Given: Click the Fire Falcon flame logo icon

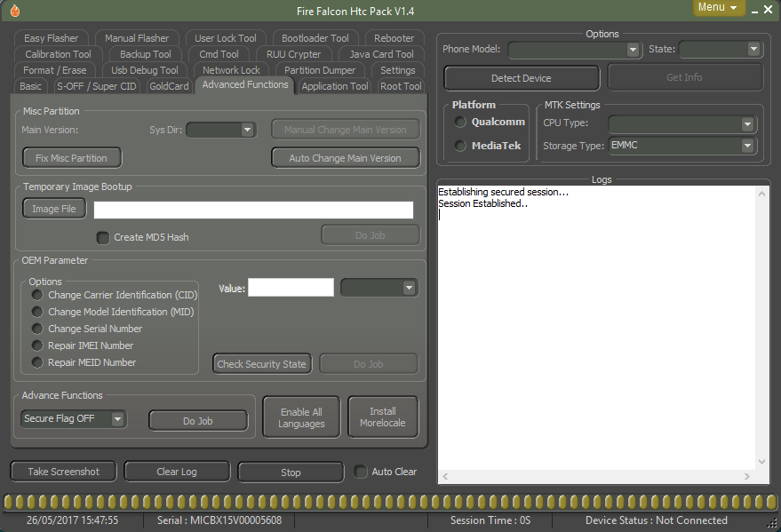Looking at the screenshot, I should (15, 11).
